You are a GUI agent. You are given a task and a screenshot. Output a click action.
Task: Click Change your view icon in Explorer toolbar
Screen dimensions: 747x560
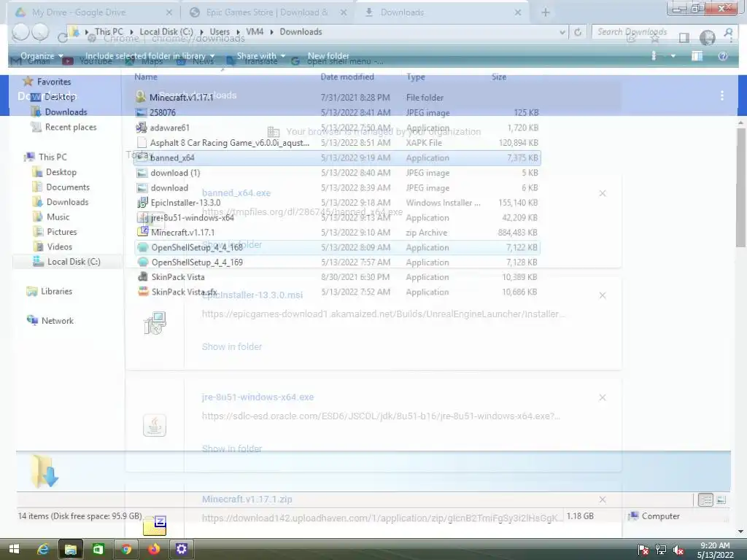654,56
